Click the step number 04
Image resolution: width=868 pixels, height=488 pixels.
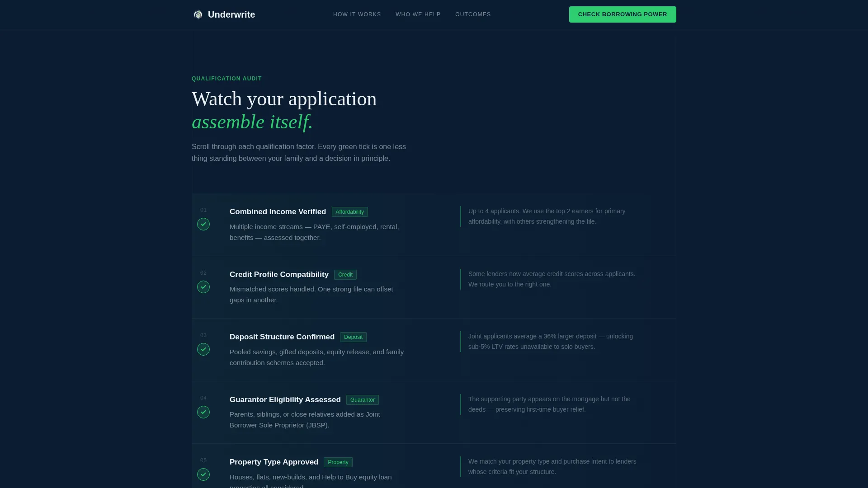click(203, 398)
